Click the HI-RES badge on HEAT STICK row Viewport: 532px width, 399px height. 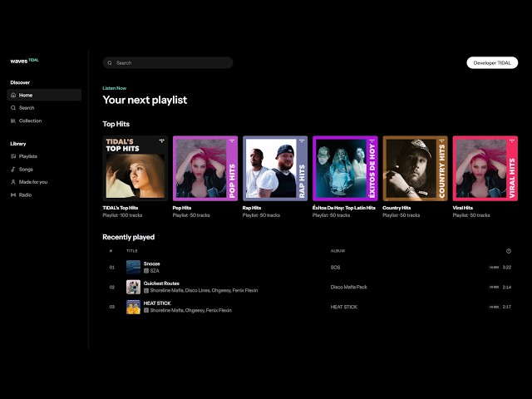[494, 307]
